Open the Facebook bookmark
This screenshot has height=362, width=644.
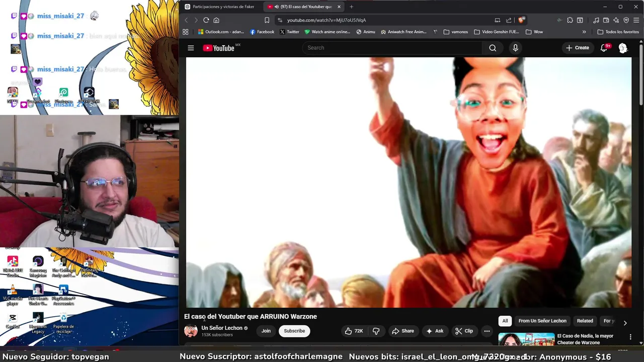tap(262, 32)
